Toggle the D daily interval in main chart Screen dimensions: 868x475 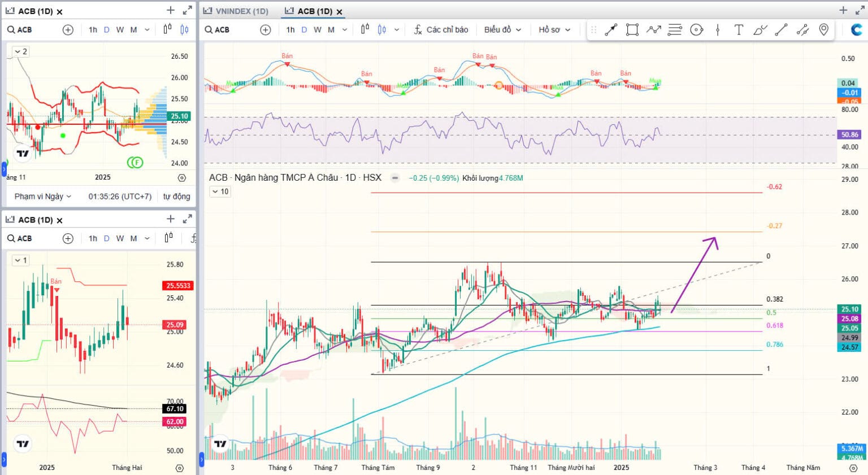tap(304, 30)
